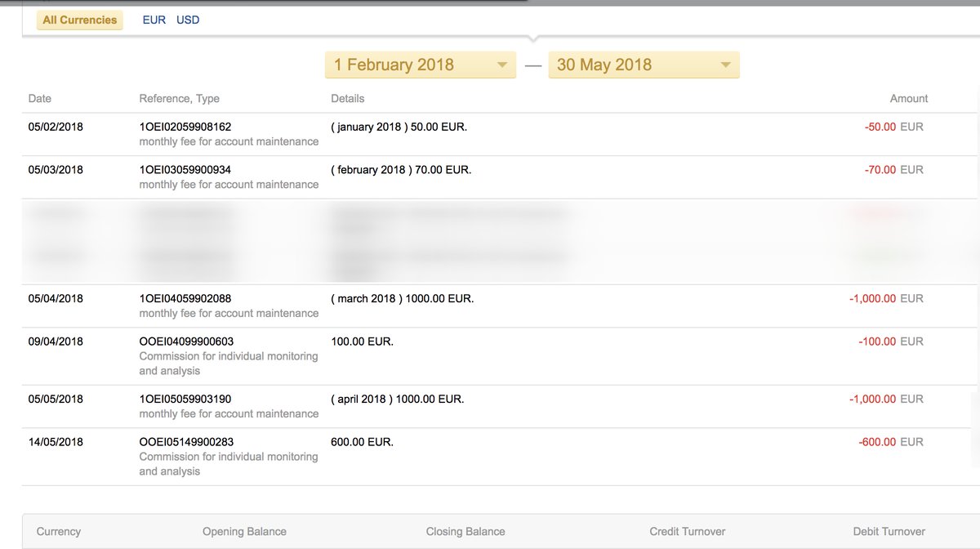The width and height of the screenshot is (980, 549).
Task: Open the 30 May 2018 end date dropdown
Action: tap(644, 65)
